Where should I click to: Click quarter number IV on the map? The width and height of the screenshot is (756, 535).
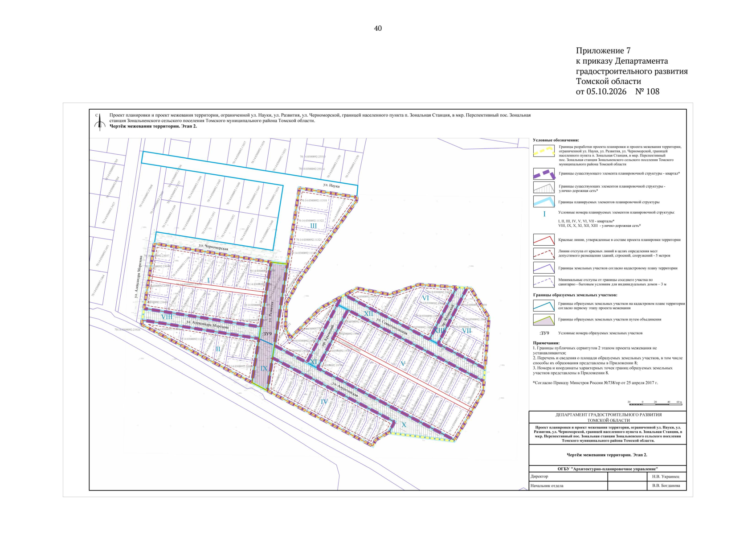click(324, 402)
